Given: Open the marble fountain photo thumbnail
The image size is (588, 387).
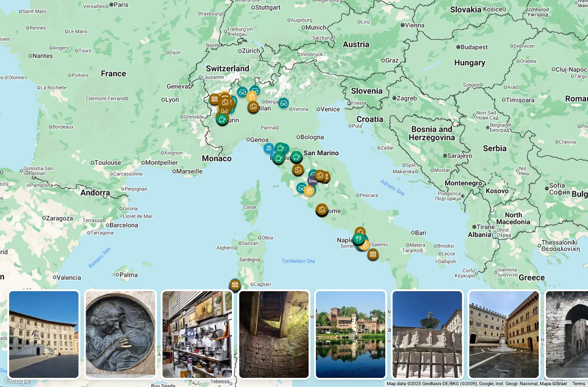Looking at the screenshot, I should click(427, 335).
